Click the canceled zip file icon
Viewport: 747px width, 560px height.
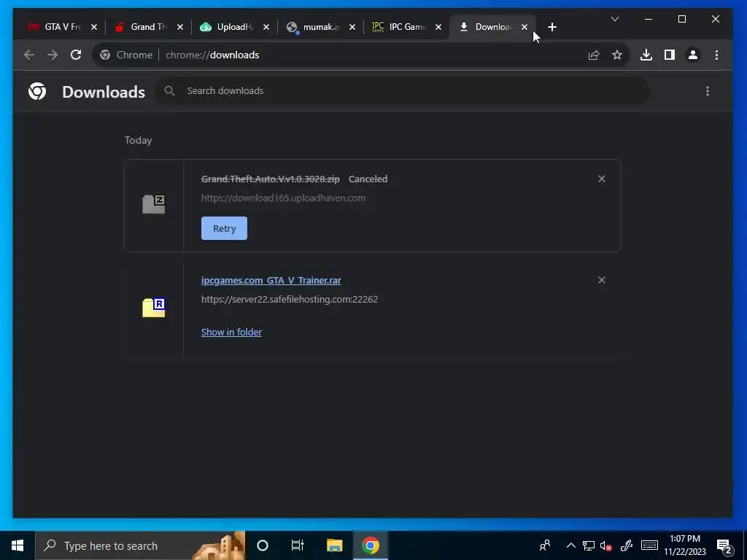coord(153,204)
